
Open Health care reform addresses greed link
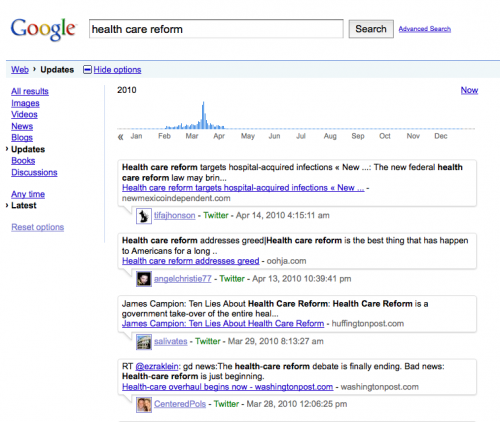click(191, 261)
